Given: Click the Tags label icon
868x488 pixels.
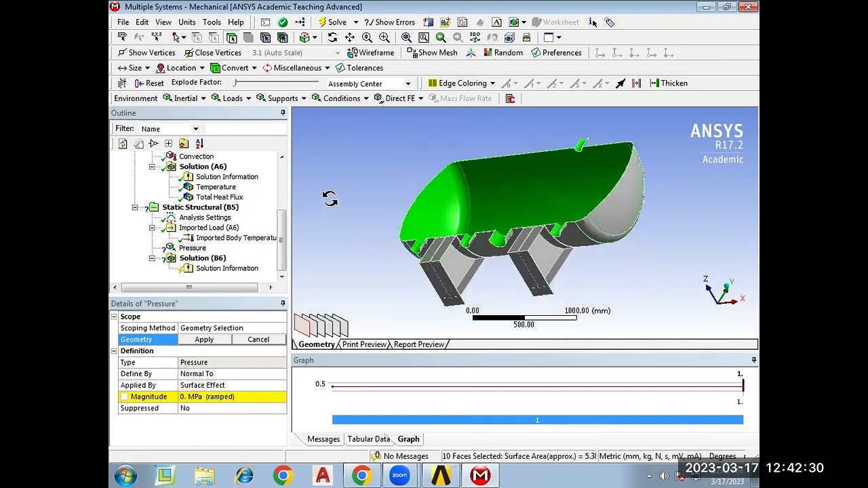Looking at the screenshot, I should (x=610, y=22).
